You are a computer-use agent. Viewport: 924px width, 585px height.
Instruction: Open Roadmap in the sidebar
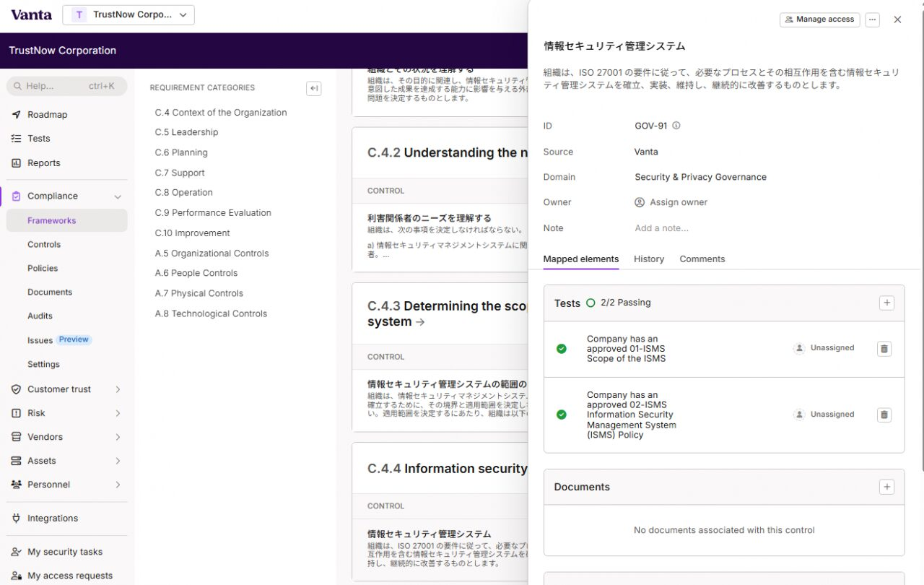(47, 115)
